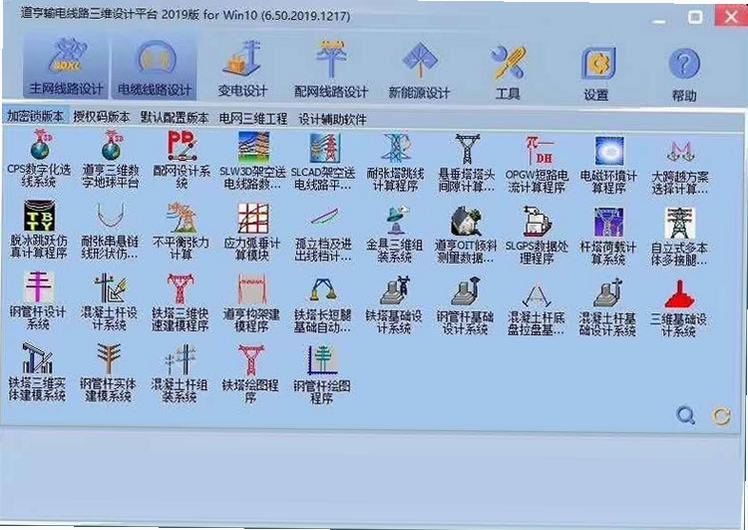Screen dimensions: 748x530
Task: Launch 铁塔长短腿基础自动 program
Action: pos(322,304)
